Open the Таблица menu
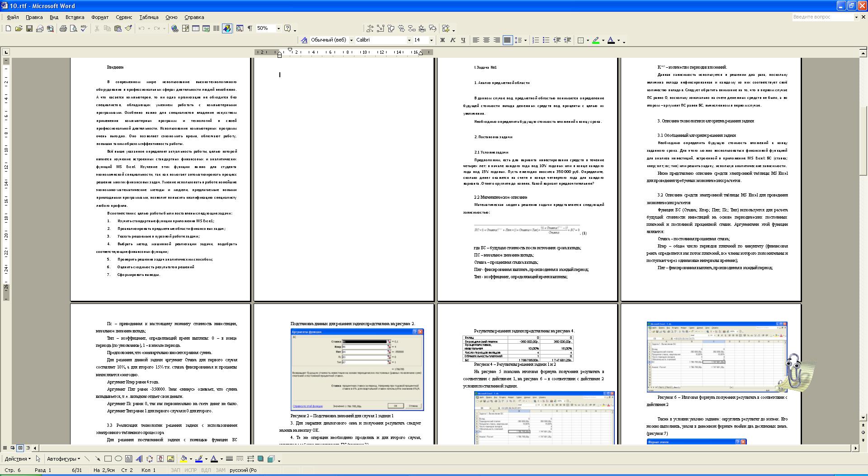868x476 pixels. (149, 17)
